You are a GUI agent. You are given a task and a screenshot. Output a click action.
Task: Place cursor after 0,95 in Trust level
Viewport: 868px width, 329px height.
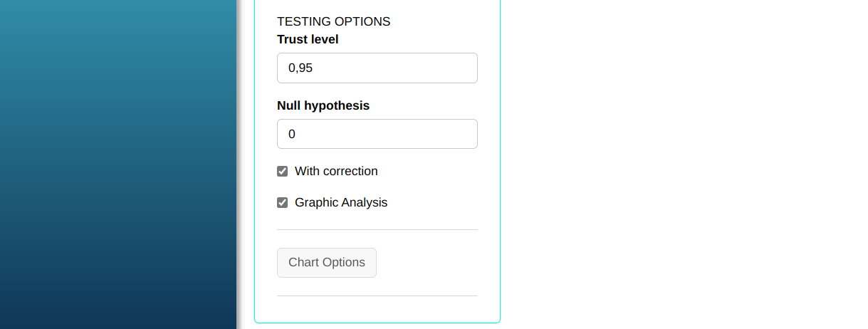tap(314, 68)
